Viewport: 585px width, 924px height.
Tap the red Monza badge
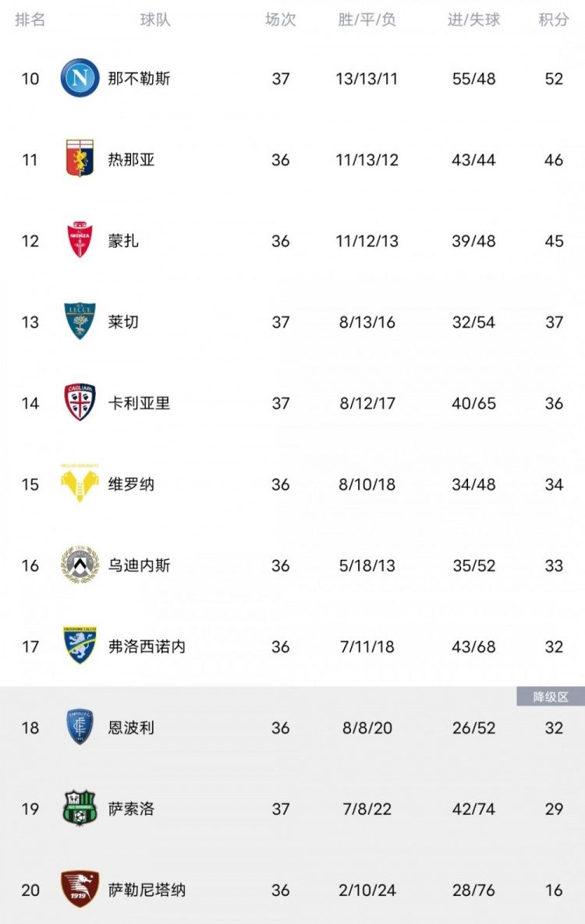(x=80, y=240)
